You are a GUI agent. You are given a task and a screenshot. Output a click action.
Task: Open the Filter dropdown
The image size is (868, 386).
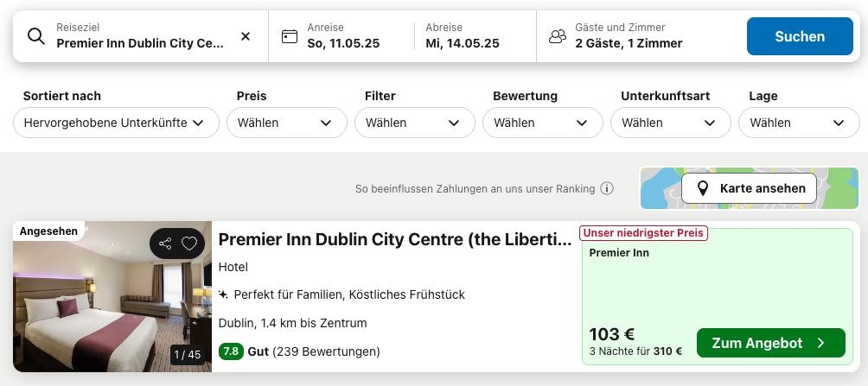(413, 123)
